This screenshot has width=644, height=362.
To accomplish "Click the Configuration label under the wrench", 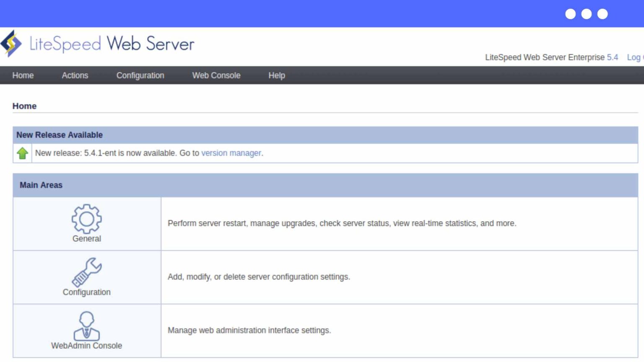I will pos(87,292).
